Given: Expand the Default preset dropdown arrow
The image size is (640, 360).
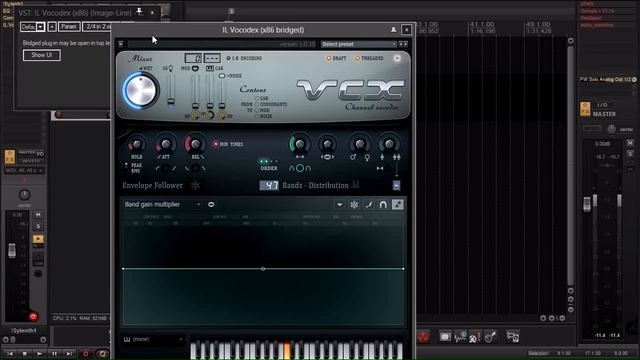Looking at the screenshot, I should pyautogui.click(x=40, y=27).
